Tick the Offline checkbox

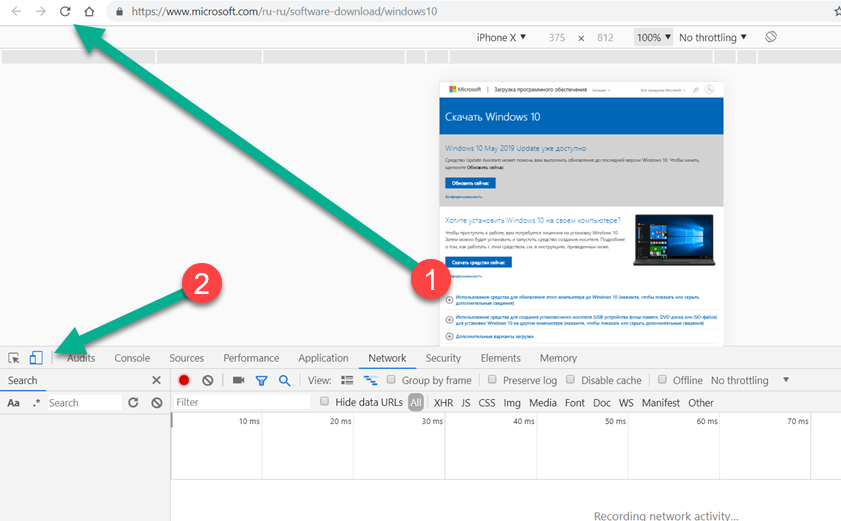662,379
